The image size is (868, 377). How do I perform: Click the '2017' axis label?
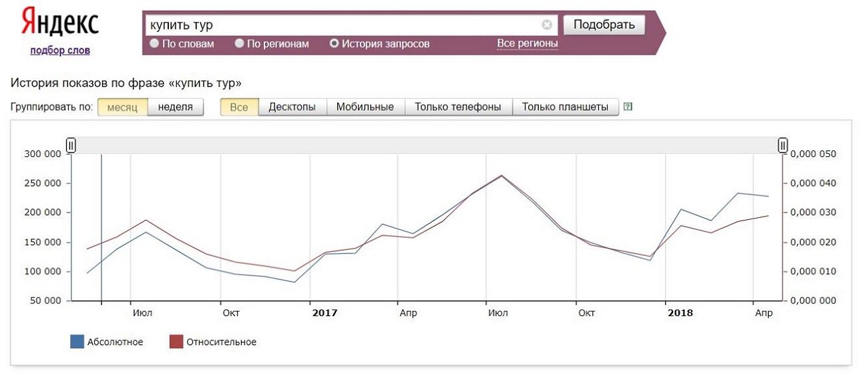click(324, 313)
